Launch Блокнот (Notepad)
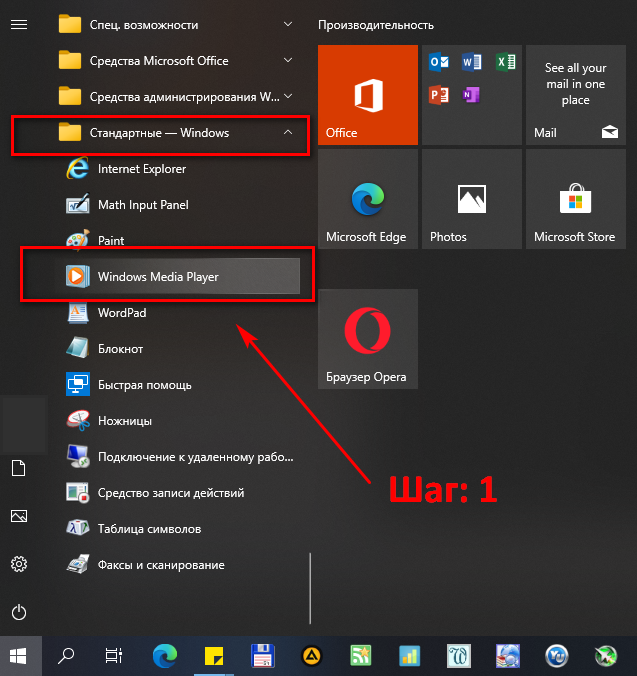The height and width of the screenshot is (676, 637). (178, 348)
